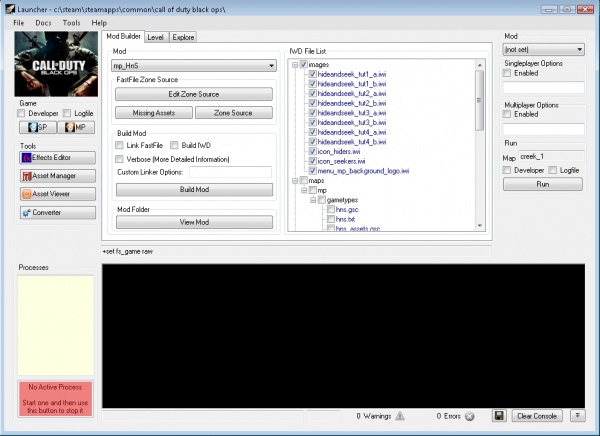Open the Tools menu
The width and height of the screenshot is (600, 436).
pos(71,22)
